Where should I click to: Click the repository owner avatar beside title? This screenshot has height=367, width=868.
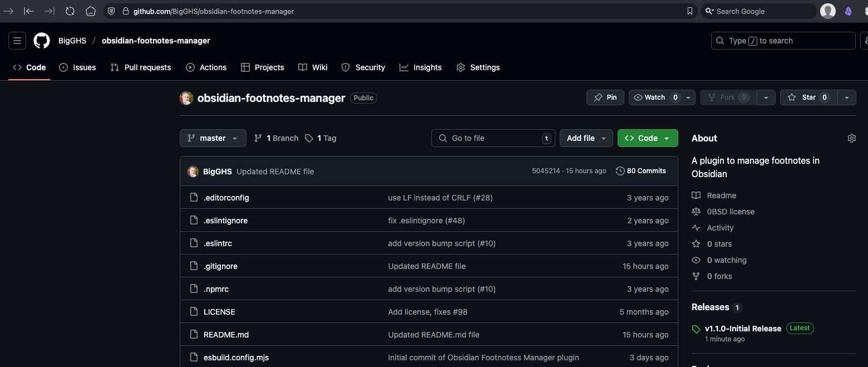pos(186,98)
